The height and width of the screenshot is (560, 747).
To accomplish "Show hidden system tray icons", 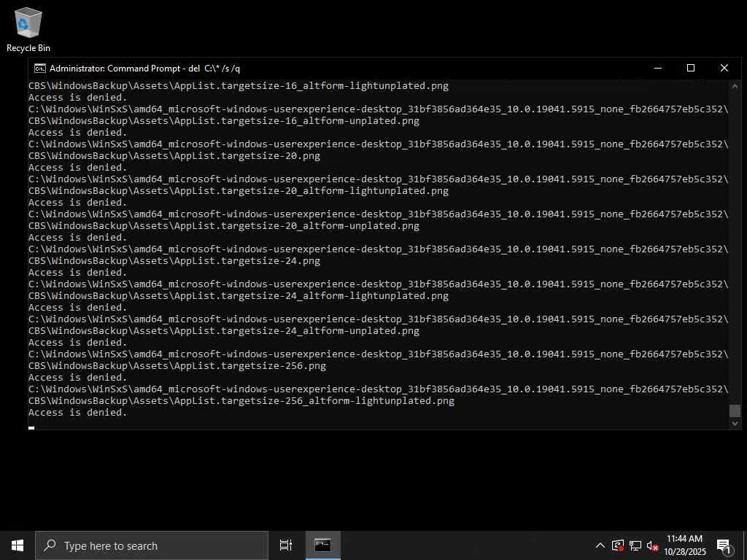I will (x=600, y=545).
